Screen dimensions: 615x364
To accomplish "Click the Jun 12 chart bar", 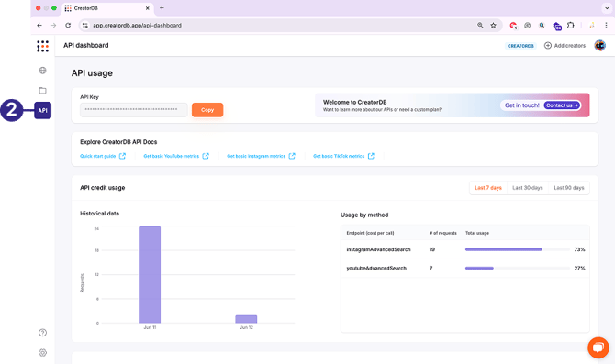I will click(x=246, y=319).
